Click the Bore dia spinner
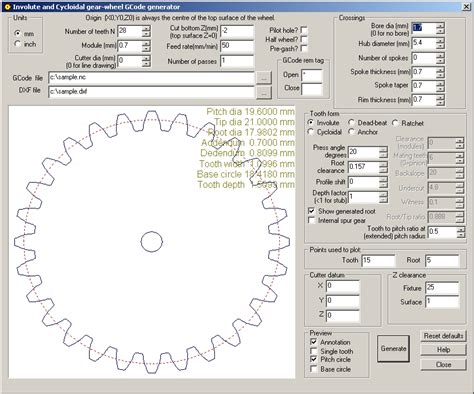Screen dimensions: 474x394 click(x=440, y=28)
